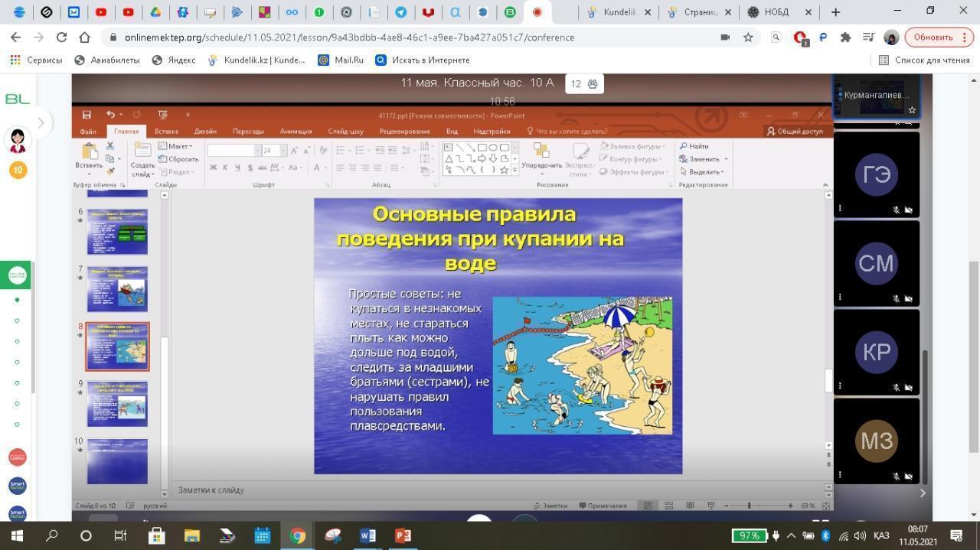Bookmark this page with the star icon
This screenshot has width=980, height=550.
748,37
